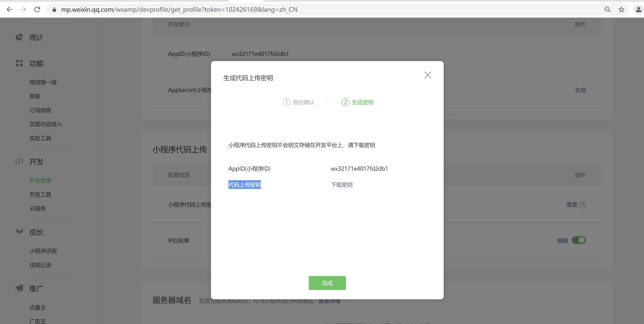Screen dimensions: 644x324
Task: Bookmark page with star icon
Action: [621, 9]
